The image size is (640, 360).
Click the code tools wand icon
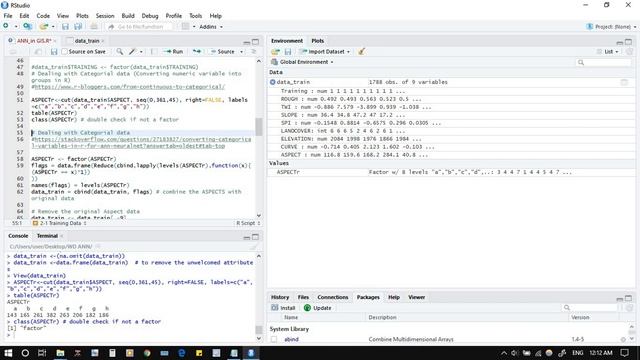click(132, 51)
